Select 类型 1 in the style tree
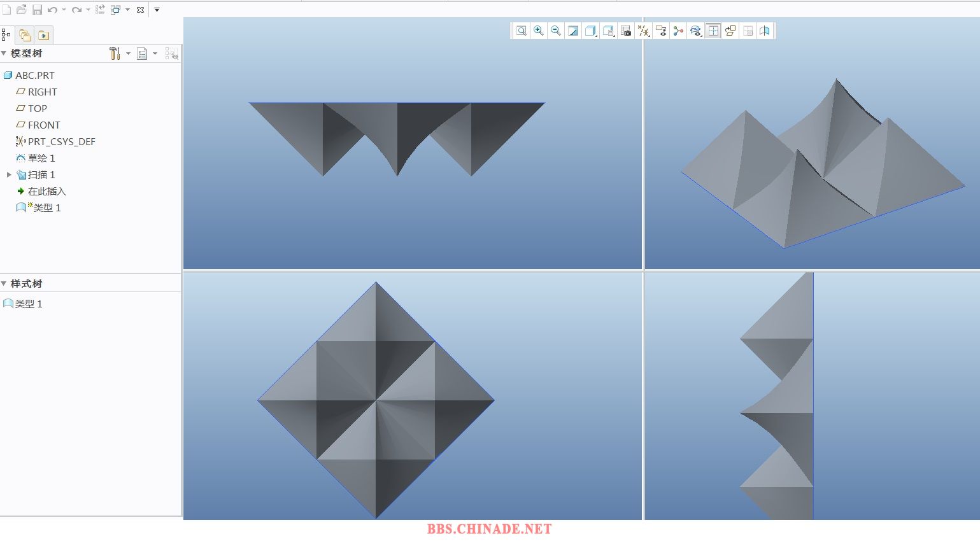 (x=28, y=304)
